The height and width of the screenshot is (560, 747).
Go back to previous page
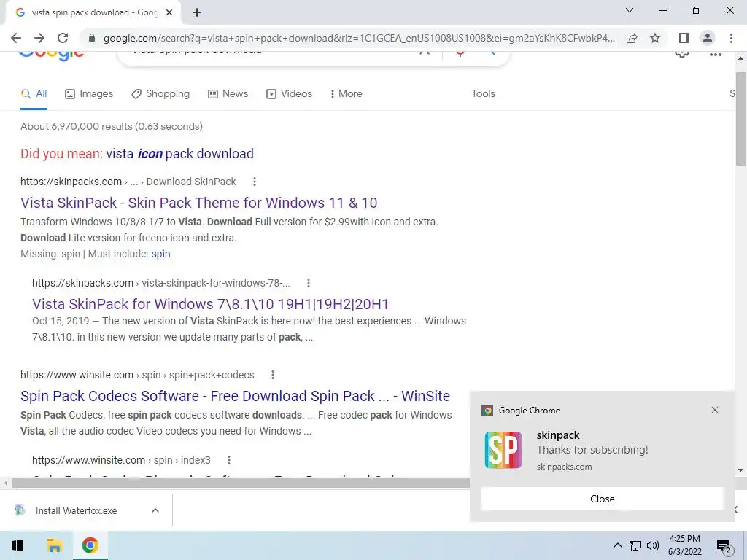[x=16, y=38]
